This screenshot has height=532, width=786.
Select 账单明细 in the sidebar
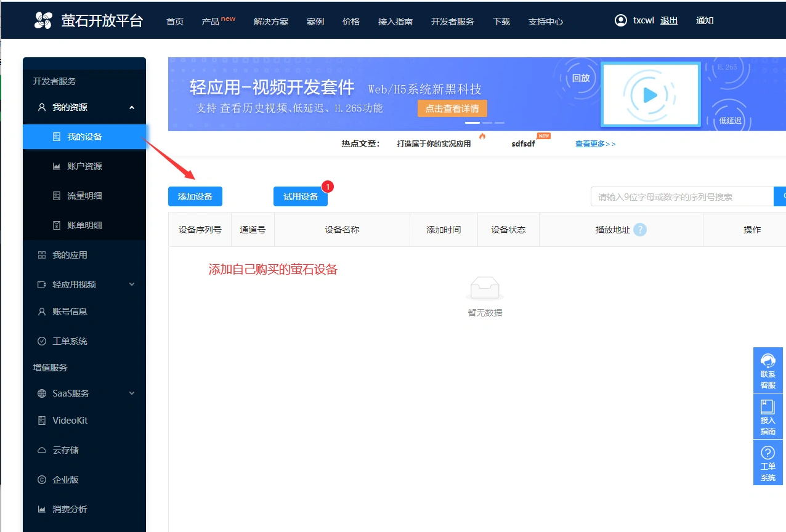[x=84, y=225]
